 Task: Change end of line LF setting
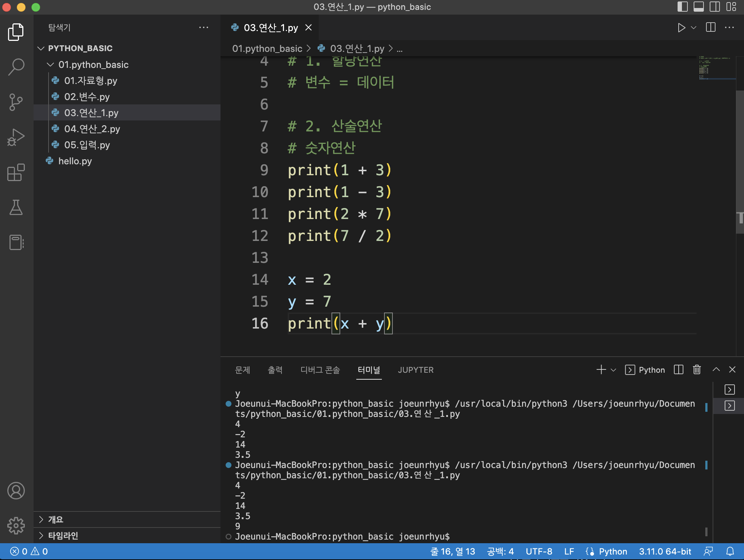click(x=569, y=551)
